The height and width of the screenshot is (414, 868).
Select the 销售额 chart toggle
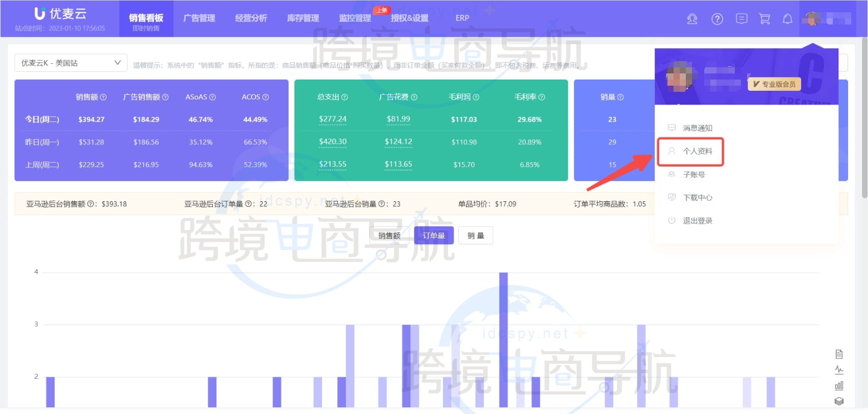tap(389, 236)
